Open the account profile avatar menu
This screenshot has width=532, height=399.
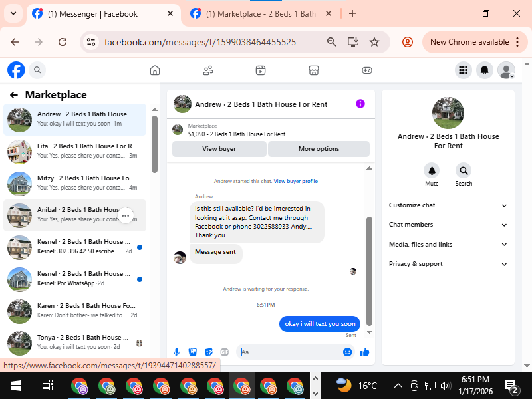pos(506,70)
